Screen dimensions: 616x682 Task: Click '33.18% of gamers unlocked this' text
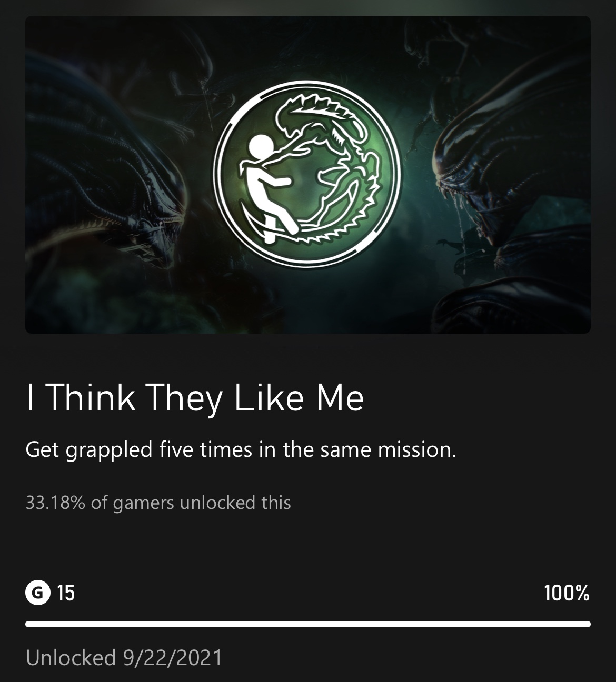(x=158, y=503)
